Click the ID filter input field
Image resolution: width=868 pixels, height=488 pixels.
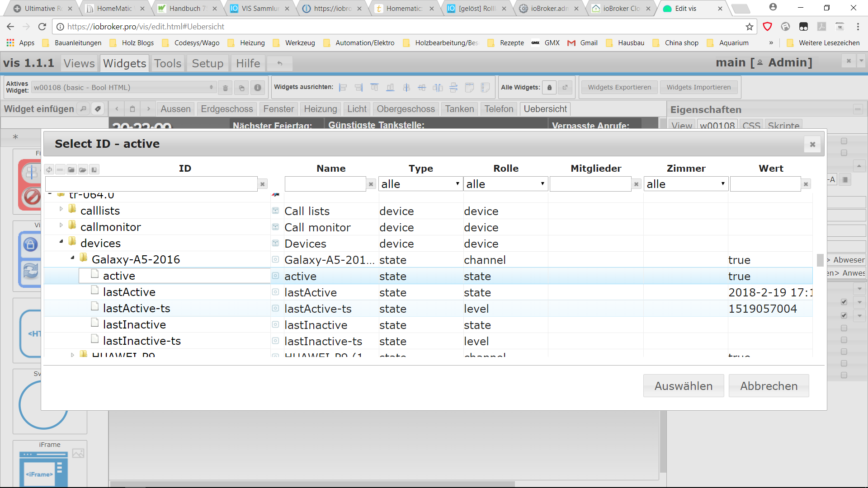coord(151,184)
